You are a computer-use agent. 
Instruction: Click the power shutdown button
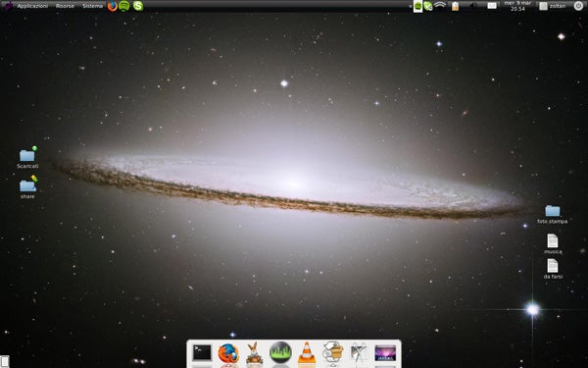pyautogui.click(x=578, y=6)
